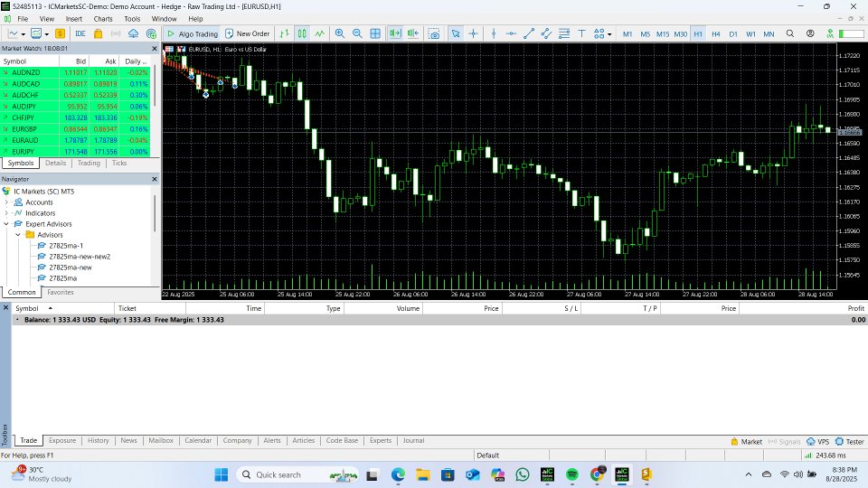
Task: Click the connection speed 243.68 ms indicator
Action: 825,455
